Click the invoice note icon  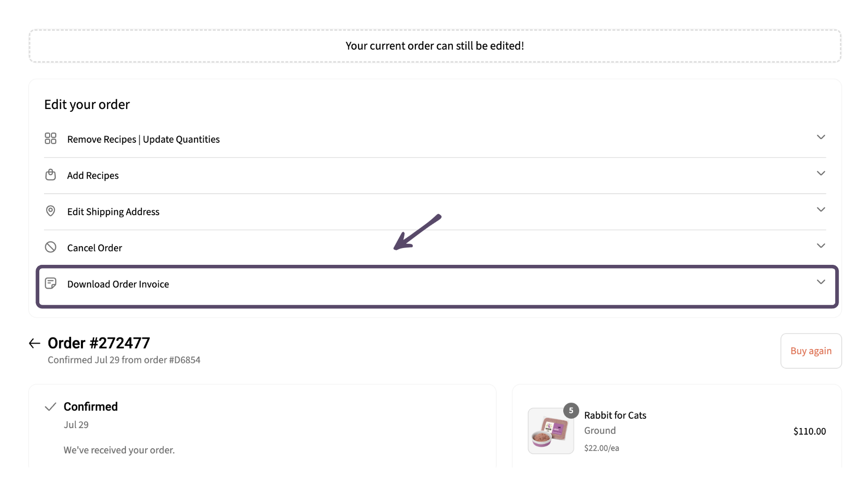(51, 284)
